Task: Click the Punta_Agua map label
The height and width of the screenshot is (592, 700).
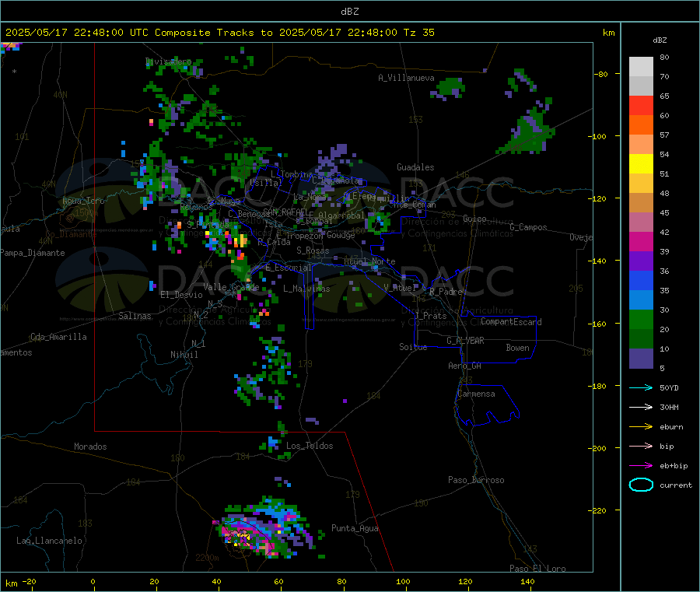Action: (355, 528)
